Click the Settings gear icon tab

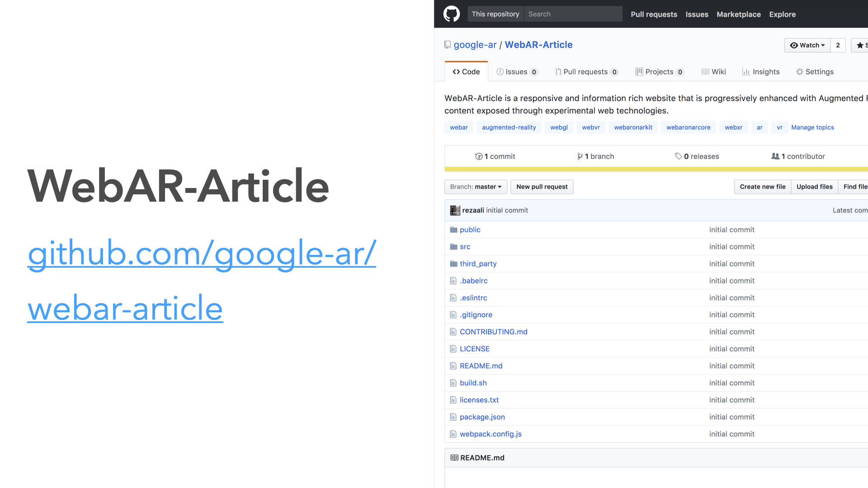(799, 72)
